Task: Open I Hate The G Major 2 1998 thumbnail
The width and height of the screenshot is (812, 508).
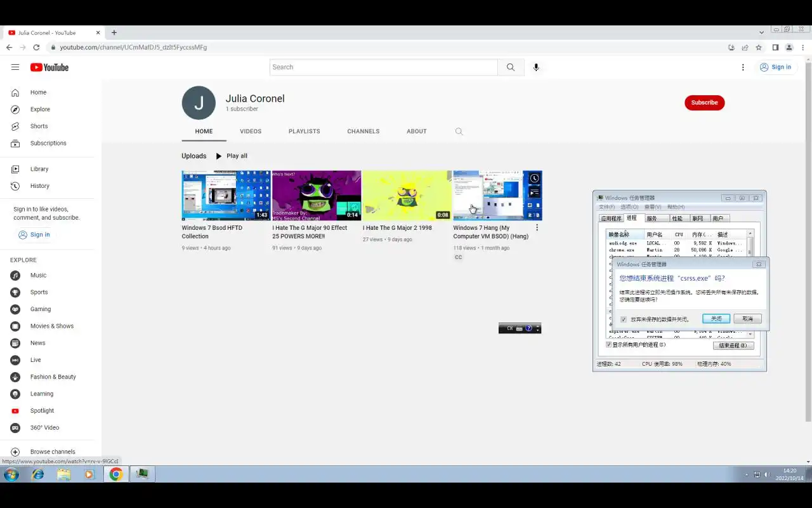Action: pos(407,196)
